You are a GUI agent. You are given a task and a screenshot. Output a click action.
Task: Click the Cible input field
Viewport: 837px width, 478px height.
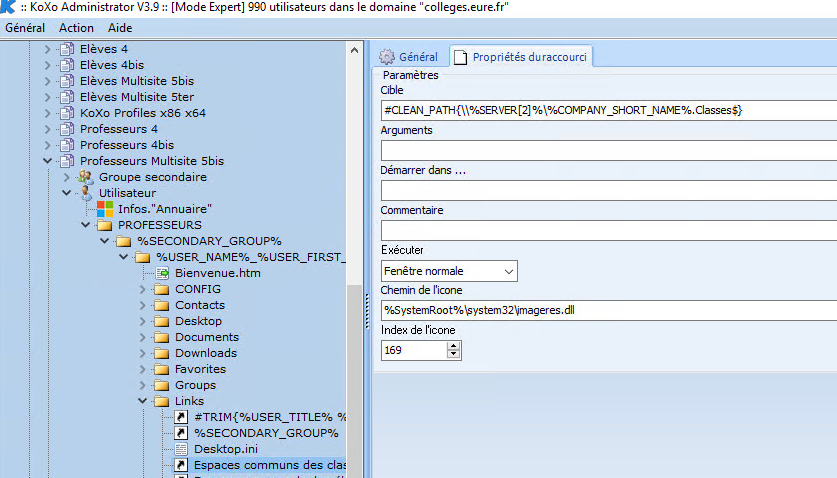coord(609,110)
